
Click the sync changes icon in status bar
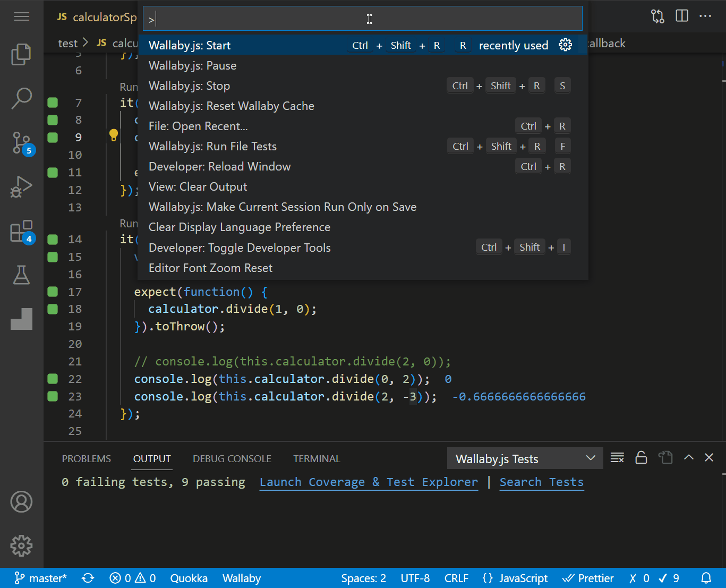coord(88,578)
